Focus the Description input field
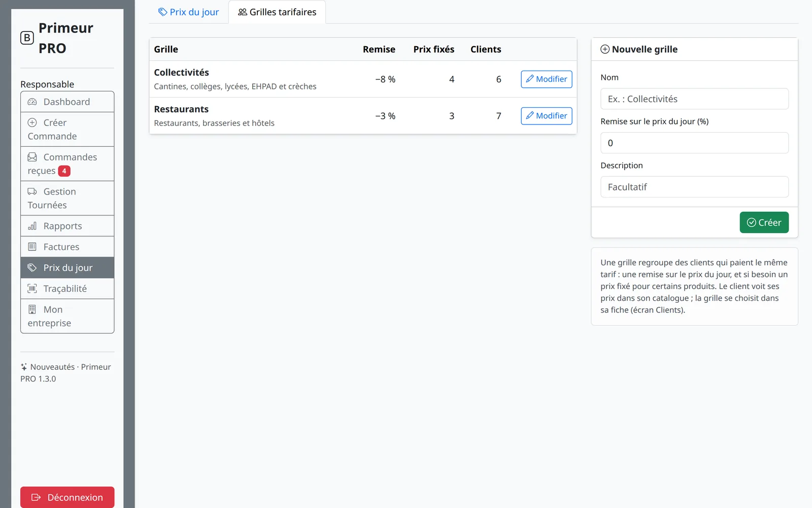Image resolution: width=812 pixels, height=508 pixels. coord(694,187)
